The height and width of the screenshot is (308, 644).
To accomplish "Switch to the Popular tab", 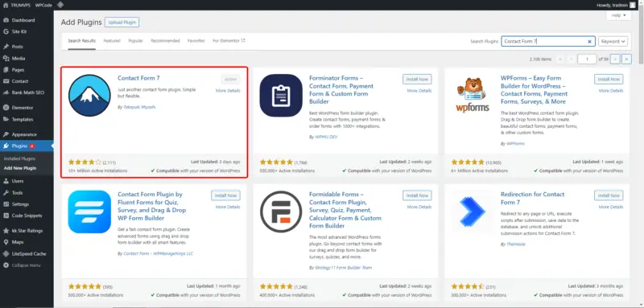I will pos(135,41).
